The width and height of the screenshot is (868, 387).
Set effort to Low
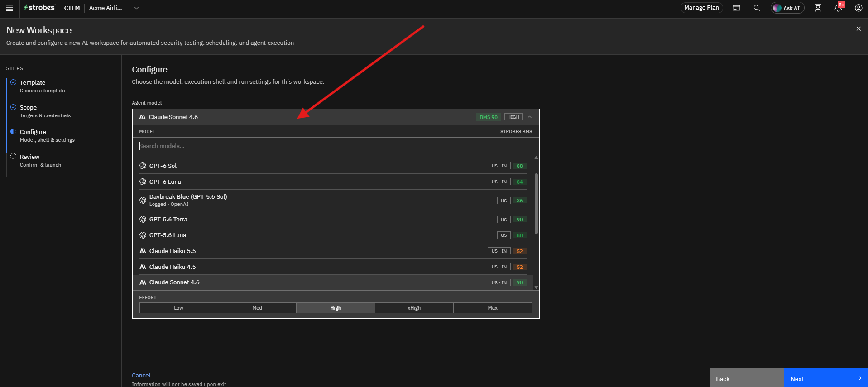point(179,308)
